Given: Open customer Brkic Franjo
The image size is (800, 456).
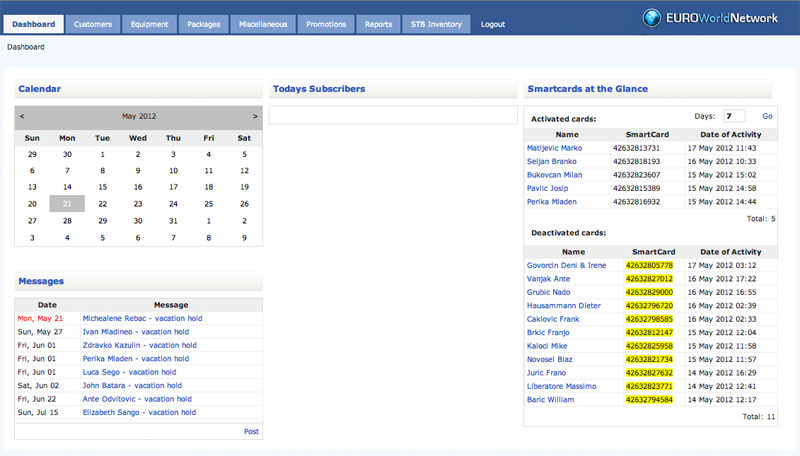Looking at the screenshot, I should 548,333.
